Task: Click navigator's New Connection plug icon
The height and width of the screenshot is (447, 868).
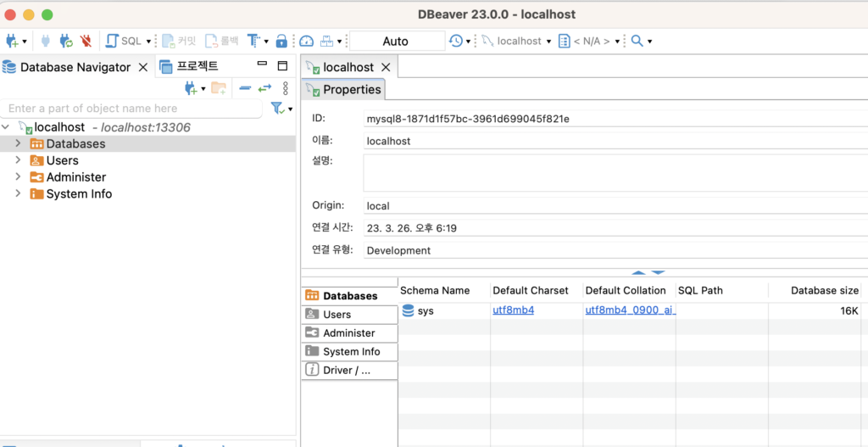Action: coord(191,88)
